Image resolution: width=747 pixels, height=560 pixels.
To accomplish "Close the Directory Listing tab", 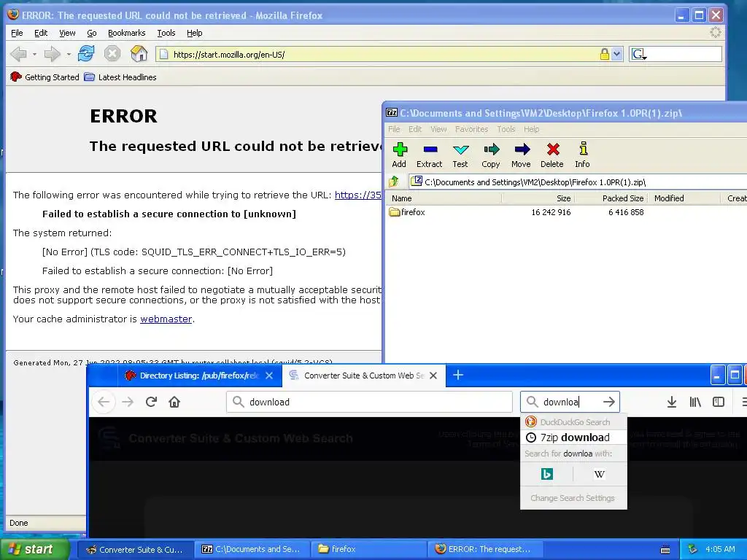I will click(269, 376).
